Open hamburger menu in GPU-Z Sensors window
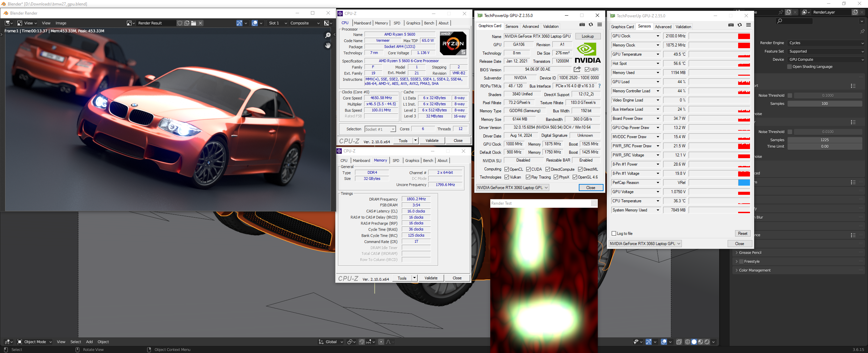 coord(748,25)
